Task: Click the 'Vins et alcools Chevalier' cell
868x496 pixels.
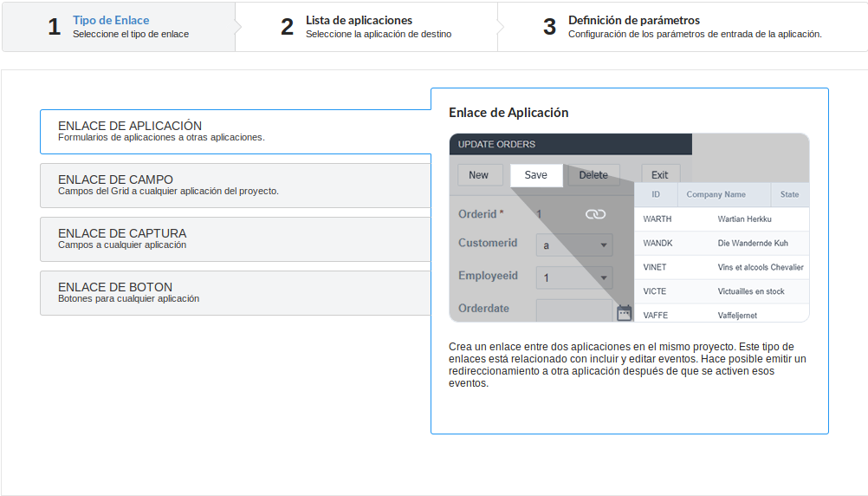Action: (x=761, y=267)
